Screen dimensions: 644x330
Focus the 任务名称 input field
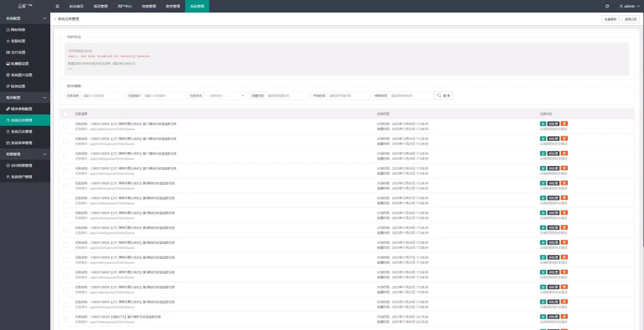pos(102,95)
